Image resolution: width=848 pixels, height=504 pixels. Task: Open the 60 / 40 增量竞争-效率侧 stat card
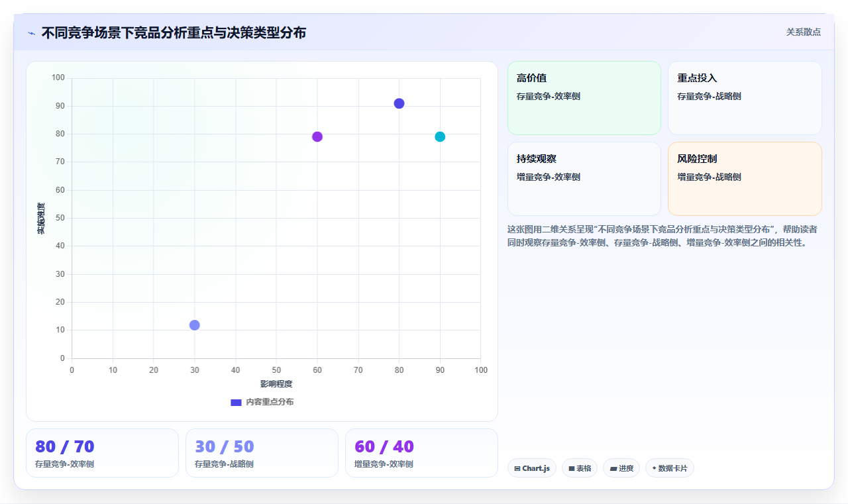[x=421, y=453]
